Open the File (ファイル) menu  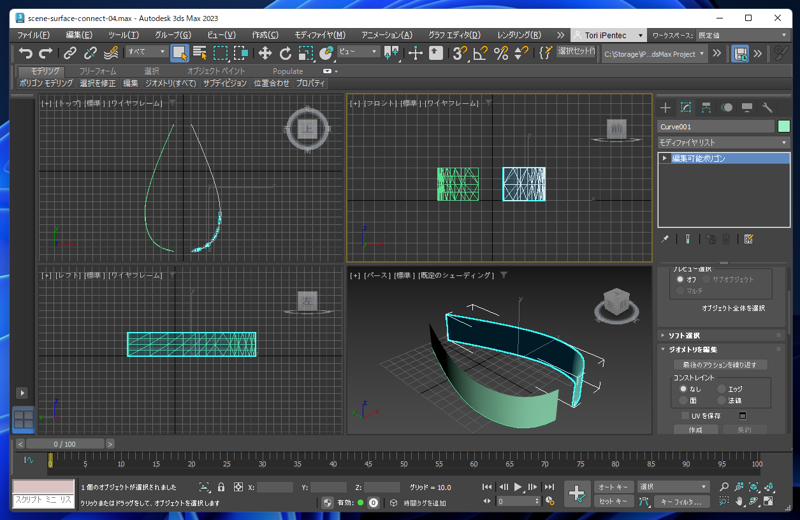(34, 35)
